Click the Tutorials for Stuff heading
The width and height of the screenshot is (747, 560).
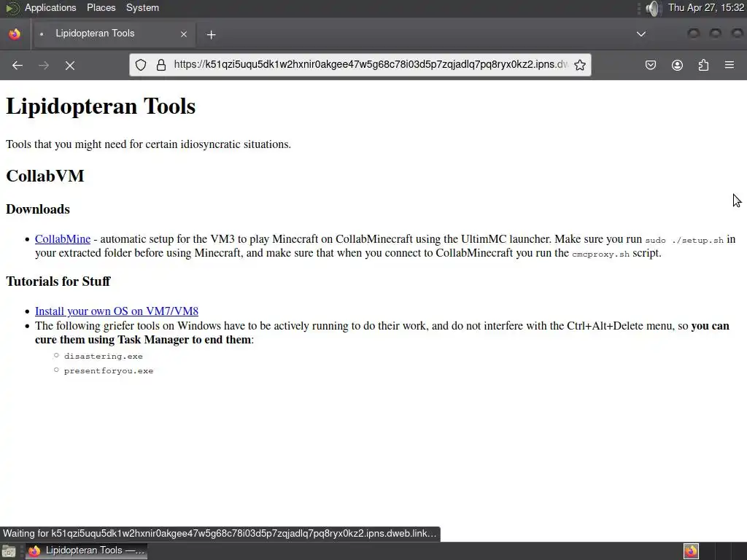pyautogui.click(x=58, y=281)
